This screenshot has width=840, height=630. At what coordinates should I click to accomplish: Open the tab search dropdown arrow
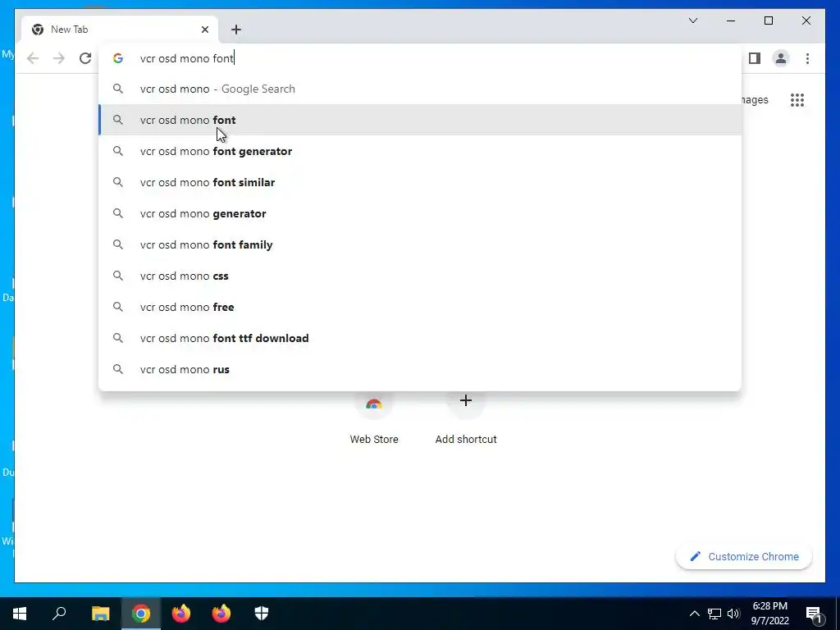692,21
